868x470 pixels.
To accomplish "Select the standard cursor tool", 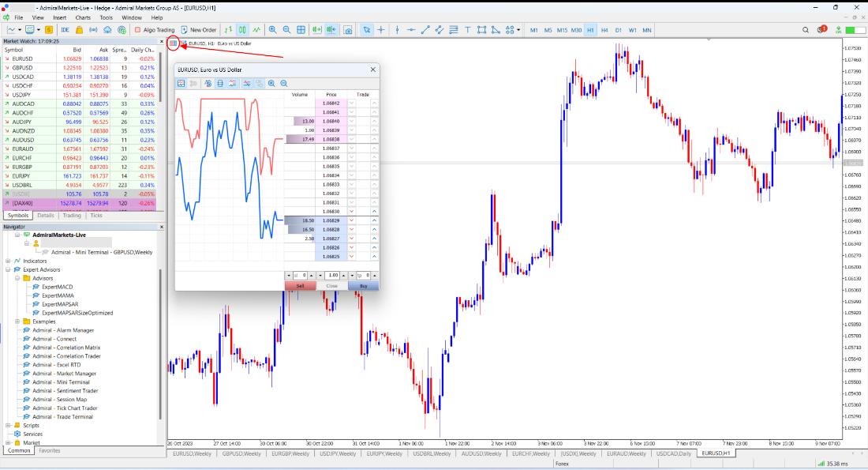I will 366,30.
